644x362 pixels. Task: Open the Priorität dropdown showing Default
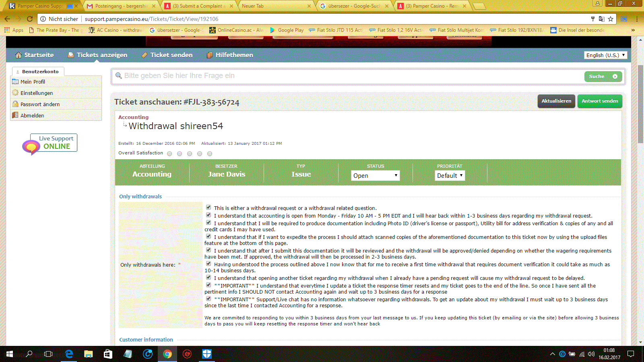pyautogui.click(x=450, y=175)
